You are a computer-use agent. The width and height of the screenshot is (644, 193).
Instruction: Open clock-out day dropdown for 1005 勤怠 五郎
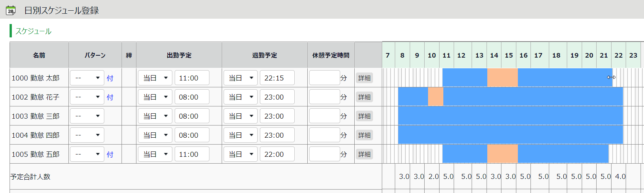tap(241, 154)
